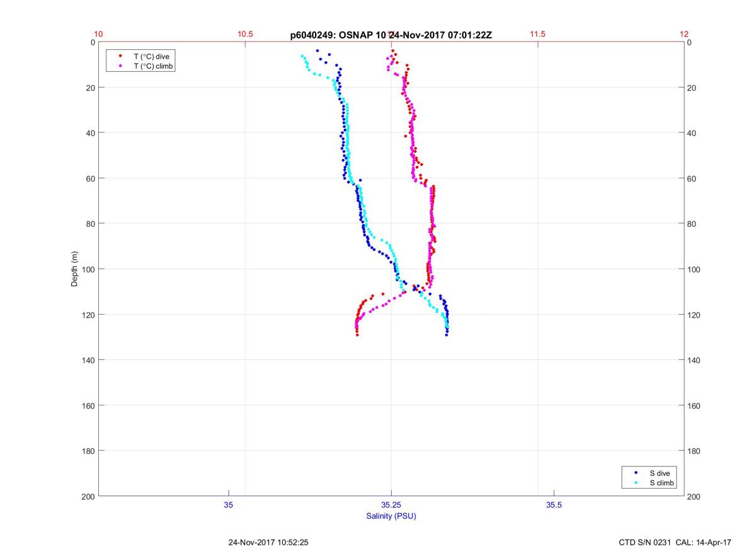Viewport: 756px width, 558px height.
Task: Click the '60' tick on the left depth axis
Action: point(91,178)
